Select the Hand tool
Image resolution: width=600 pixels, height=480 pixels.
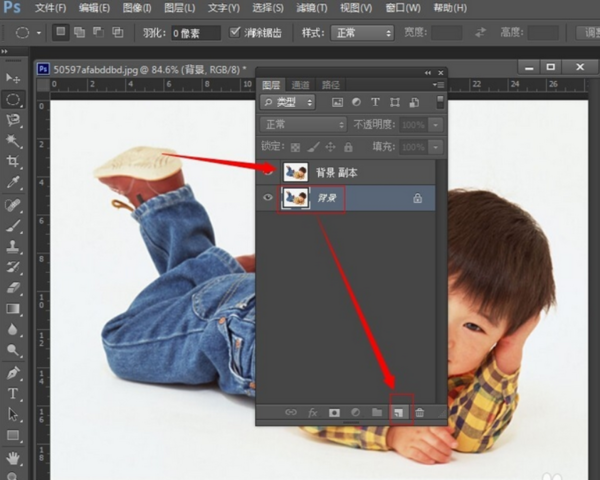pyautogui.click(x=13, y=458)
